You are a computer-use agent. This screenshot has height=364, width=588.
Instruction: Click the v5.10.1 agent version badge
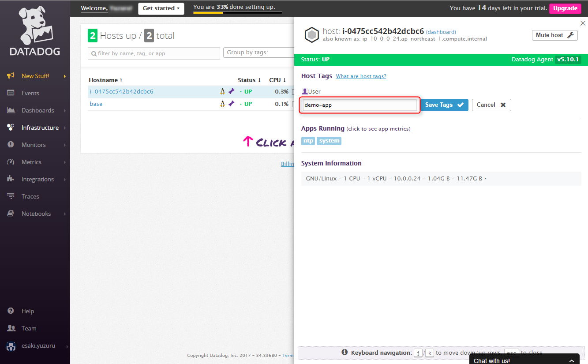pos(568,60)
